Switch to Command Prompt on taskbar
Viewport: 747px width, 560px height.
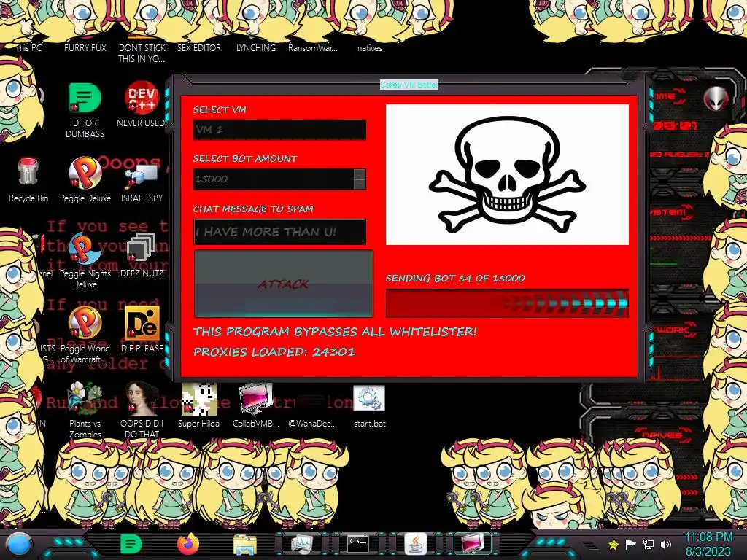[357, 544]
